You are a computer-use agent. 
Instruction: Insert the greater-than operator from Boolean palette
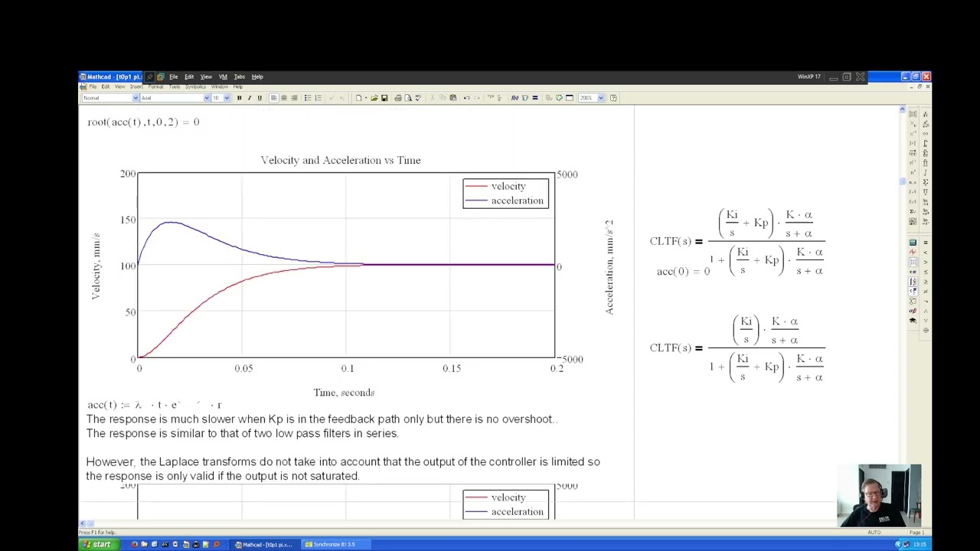point(926,262)
